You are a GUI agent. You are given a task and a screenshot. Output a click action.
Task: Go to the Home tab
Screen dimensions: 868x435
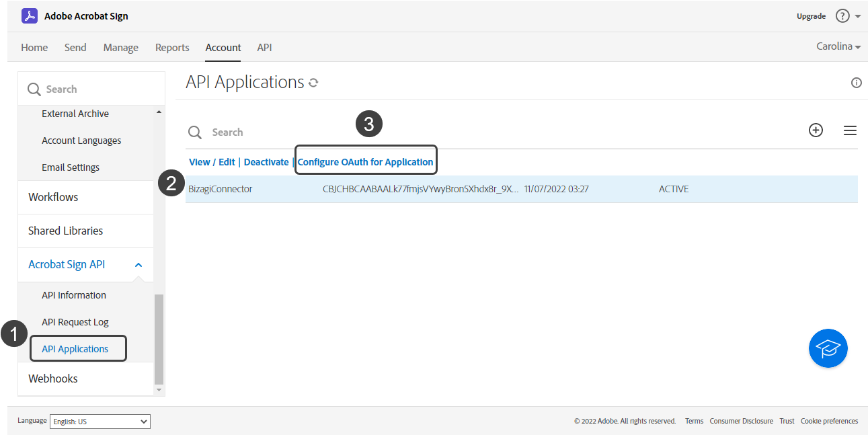tap(34, 48)
